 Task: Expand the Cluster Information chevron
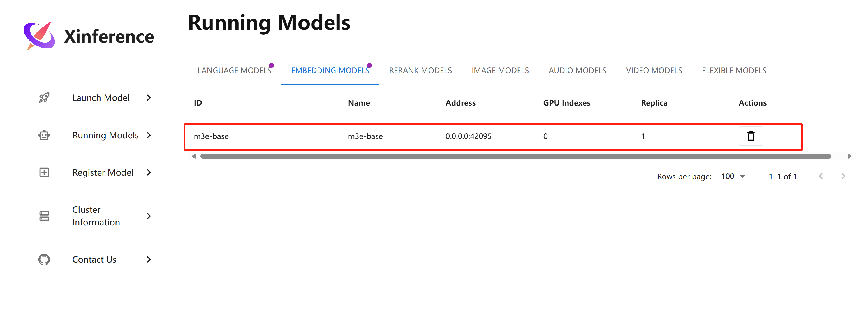click(149, 216)
